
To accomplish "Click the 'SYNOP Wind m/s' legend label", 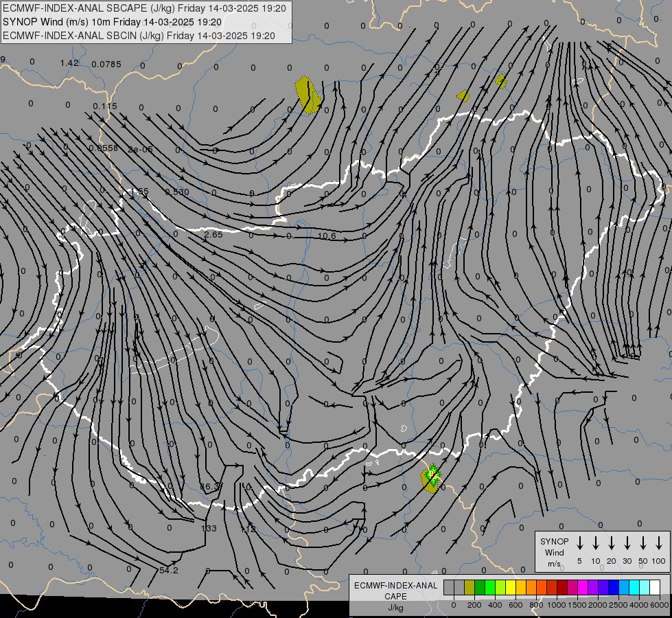I will click(x=554, y=552).
